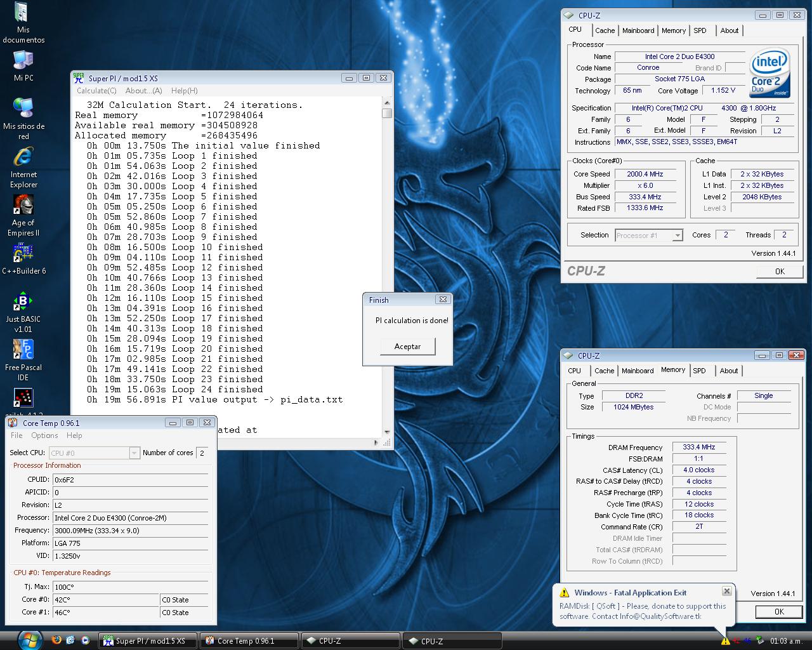Click the 01:03 a.m. taskbar clock

point(787,640)
